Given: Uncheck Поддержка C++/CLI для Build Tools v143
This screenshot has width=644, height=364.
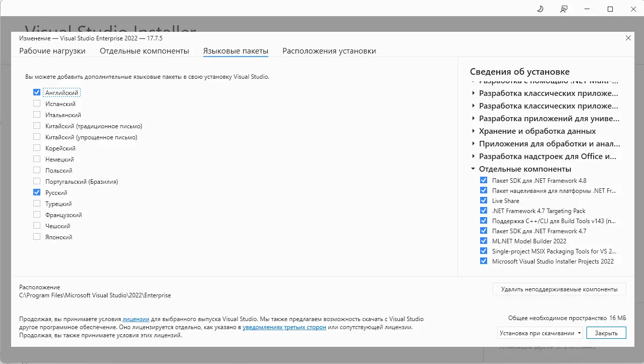Looking at the screenshot, I should click(x=484, y=221).
